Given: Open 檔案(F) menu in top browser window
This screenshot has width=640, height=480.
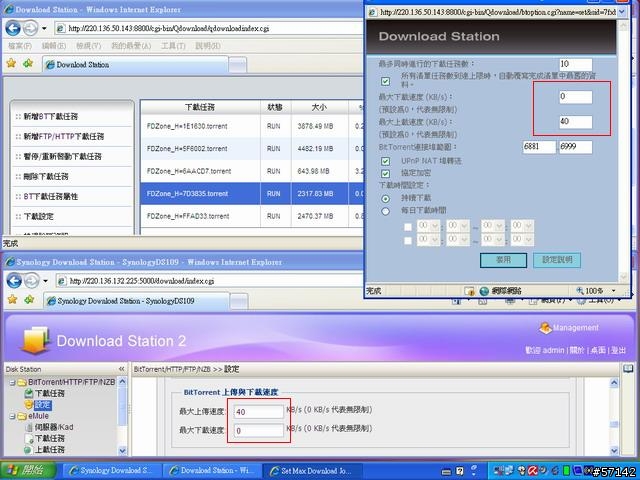Looking at the screenshot, I should coord(20,46).
